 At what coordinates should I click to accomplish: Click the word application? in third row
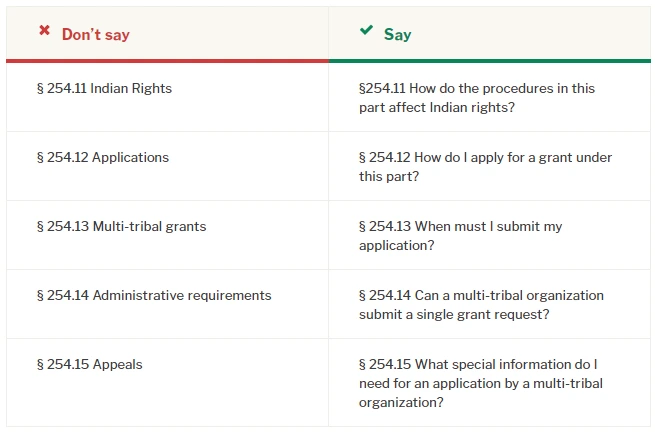point(397,245)
